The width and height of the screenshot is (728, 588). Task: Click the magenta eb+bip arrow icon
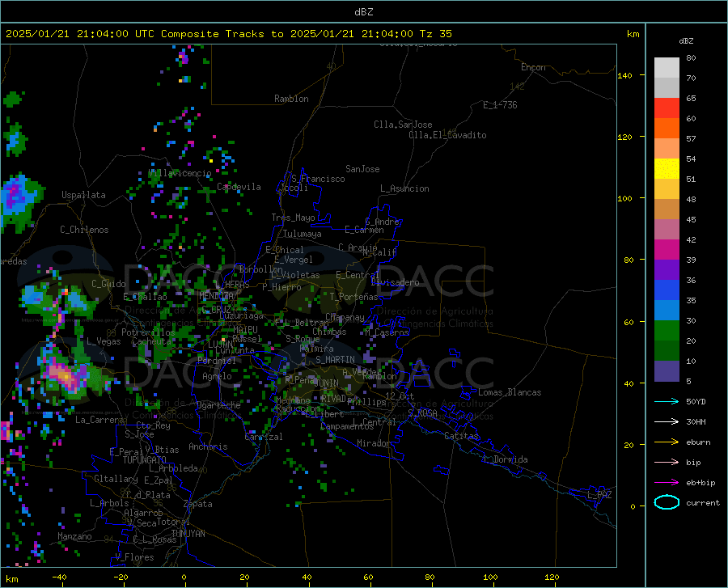667,483
